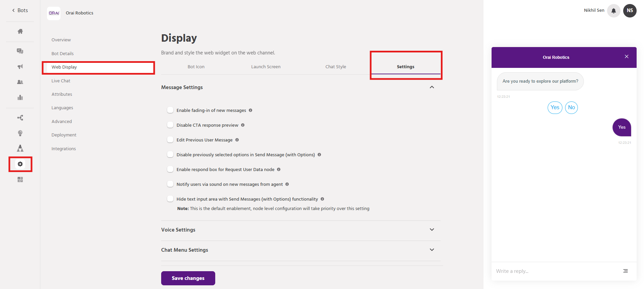Open the analytics bar chart icon

20,97
